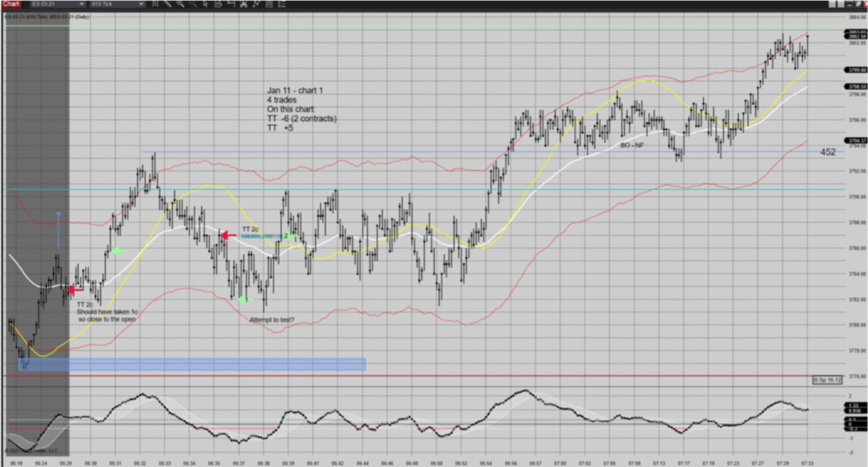Select the 'Attempt to test?' annotation

pyautogui.click(x=272, y=320)
